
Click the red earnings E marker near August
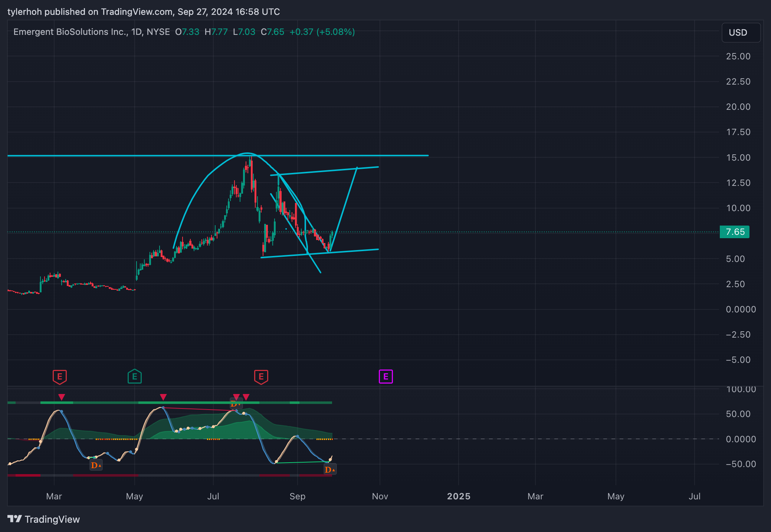click(x=261, y=377)
